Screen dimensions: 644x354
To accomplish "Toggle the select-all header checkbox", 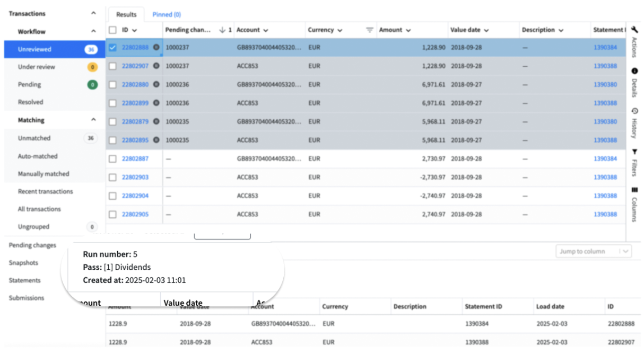I will pyautogui.click(x=112, y=30).
